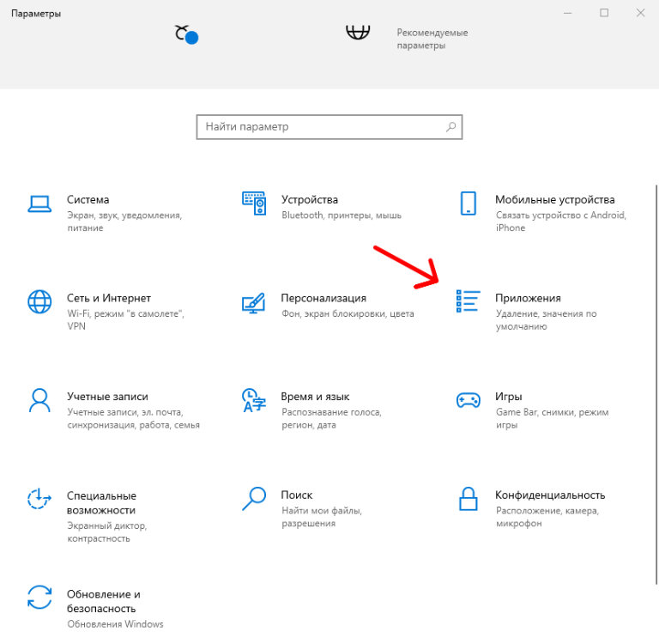Viewport: 659px width, 644px height.
Task: Click text 'Распознавание голоса, регион, дата'
Action: pyautogui.click(x=331, y=418)
